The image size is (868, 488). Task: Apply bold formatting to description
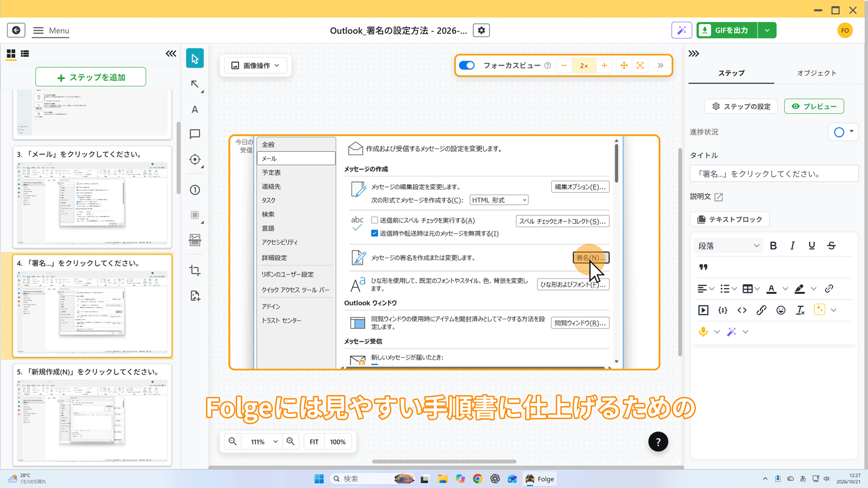point(773,246)
